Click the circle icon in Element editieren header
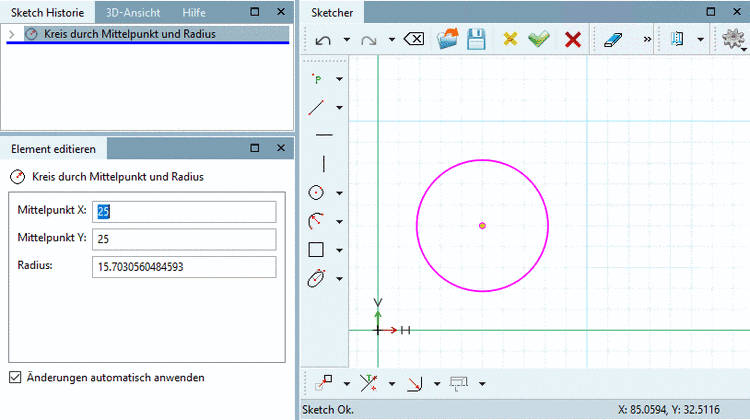This screenshot has height=420, width=750. 18,177
